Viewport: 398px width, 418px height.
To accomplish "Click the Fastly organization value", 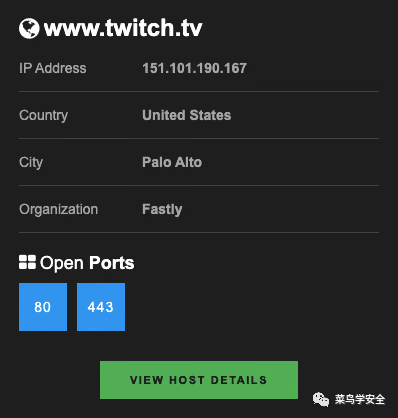I will 162,210.
